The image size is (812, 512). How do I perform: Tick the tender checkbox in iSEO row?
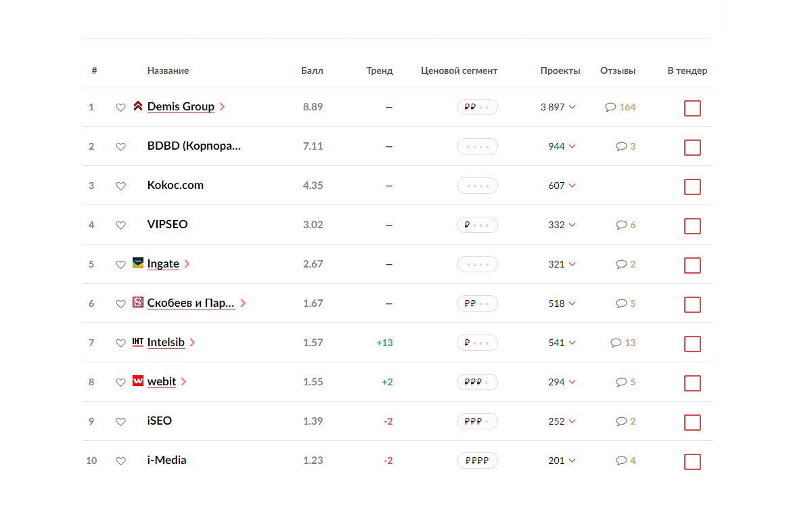click(x=692, y=423)
